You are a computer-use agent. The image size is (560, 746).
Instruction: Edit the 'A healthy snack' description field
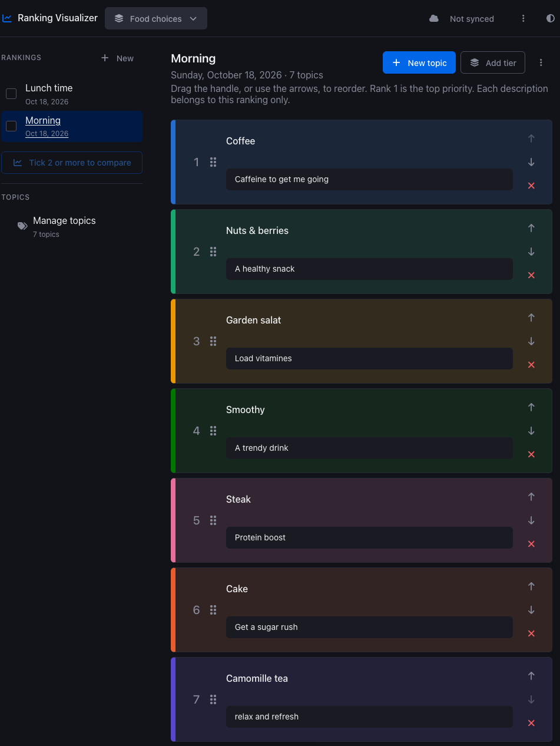pos(369,269)
